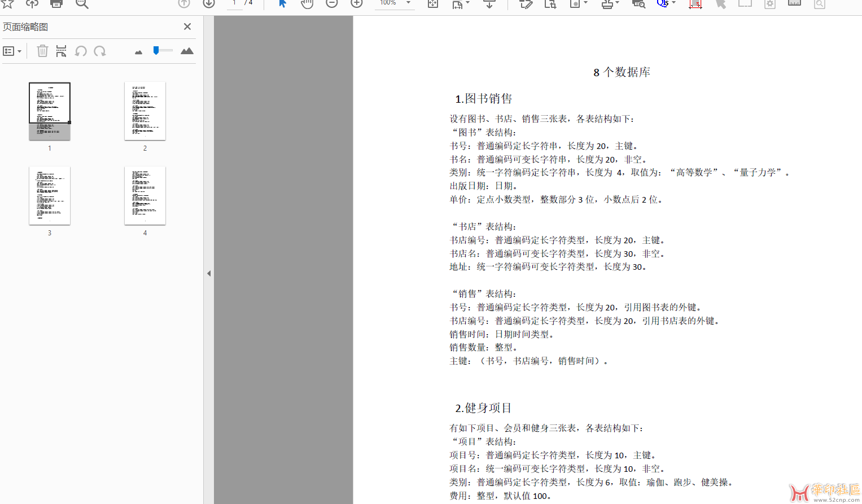862x504 pixels.
Task: Click the line '“书店”表结构:'
Action: pos(484,227)
